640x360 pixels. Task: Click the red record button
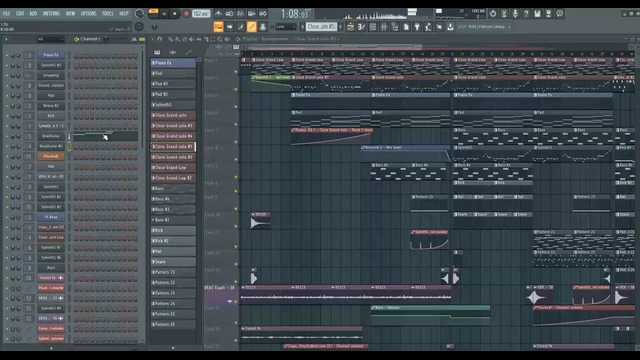[186, 14]
